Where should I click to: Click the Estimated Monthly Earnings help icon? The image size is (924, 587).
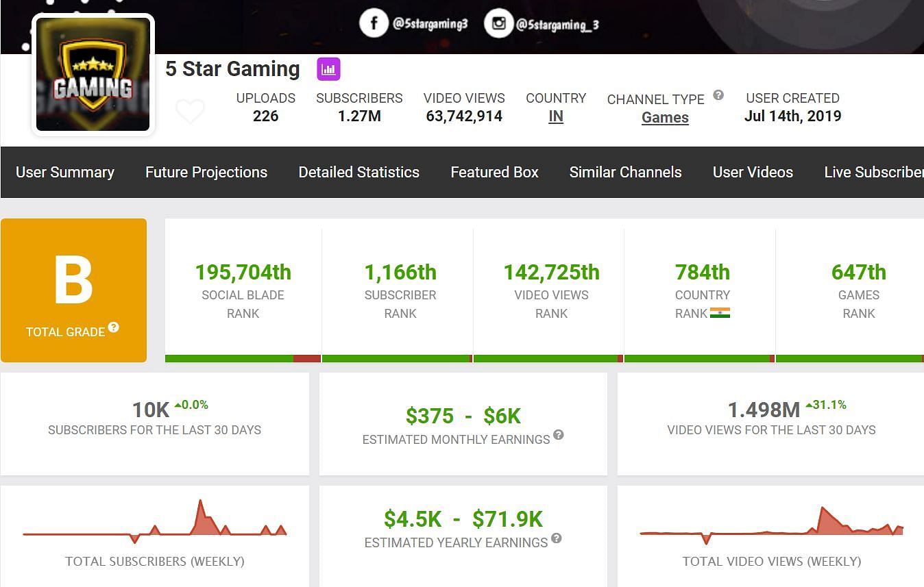click(559, 435)
